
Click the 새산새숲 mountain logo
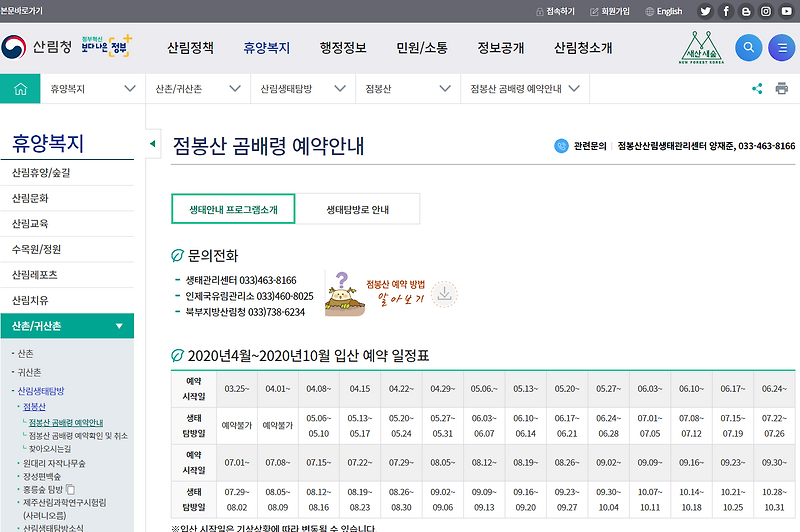click(x=702, y=47)
